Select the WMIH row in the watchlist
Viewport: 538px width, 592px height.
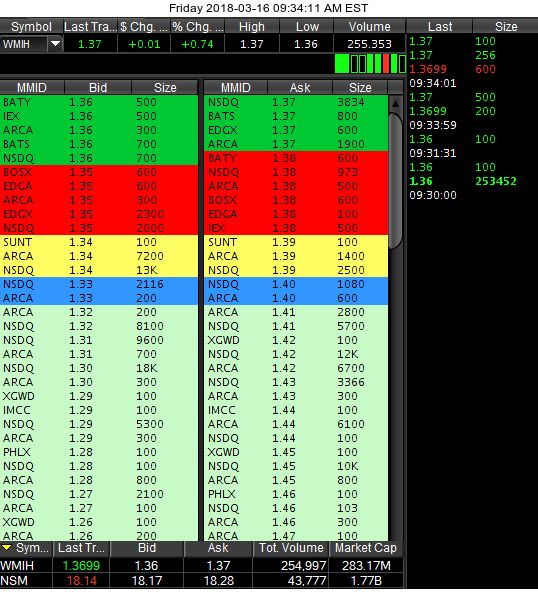point(201,566)
